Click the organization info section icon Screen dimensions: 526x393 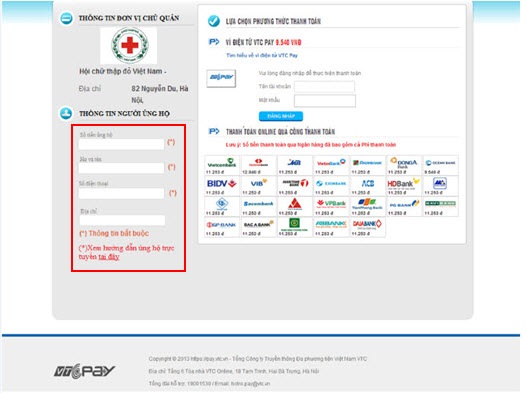click(x=66, y=18)
